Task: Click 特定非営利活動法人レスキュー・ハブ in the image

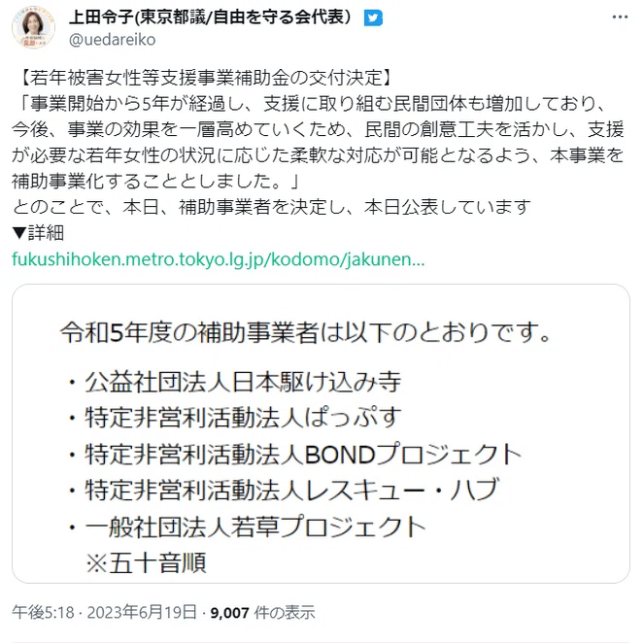Action: [291, 490]
